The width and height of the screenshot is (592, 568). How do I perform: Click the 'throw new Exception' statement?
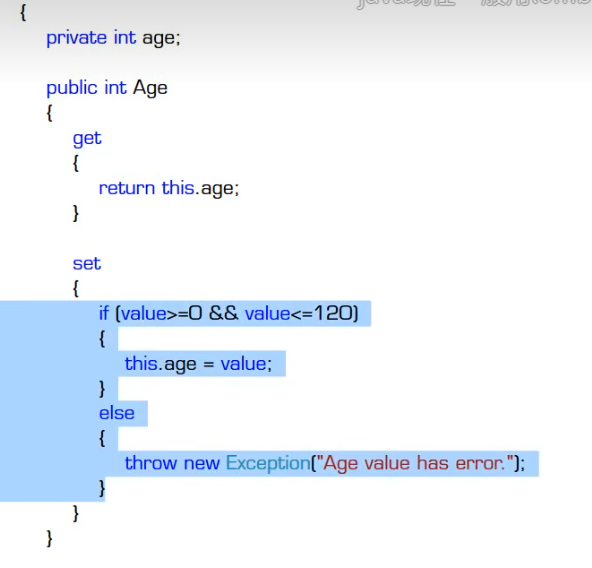(325, 463)
